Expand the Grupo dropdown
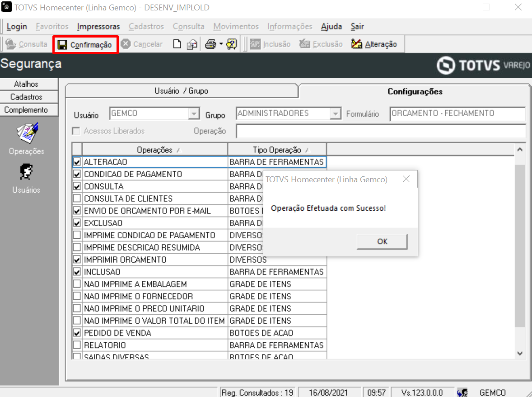The image size is (532, 397). click(335, 113)
